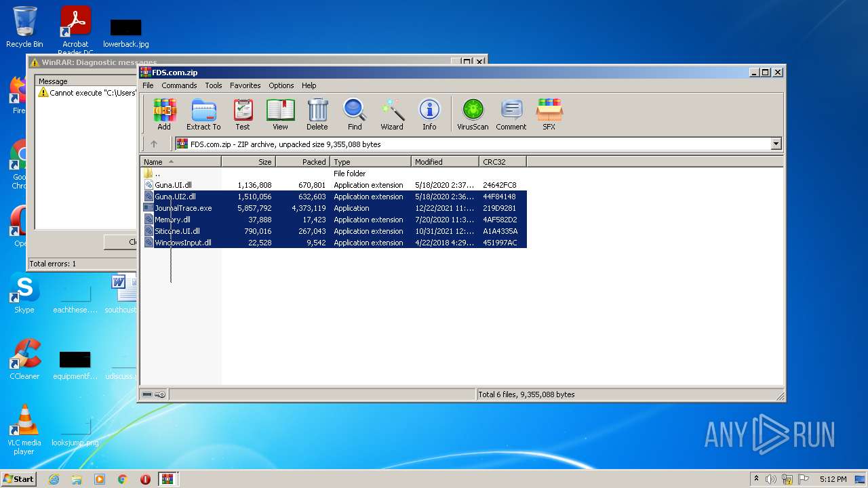Sort files by Modified column
Image resolution: width=868 pixels, height=488 pixels.
point(445,162)
